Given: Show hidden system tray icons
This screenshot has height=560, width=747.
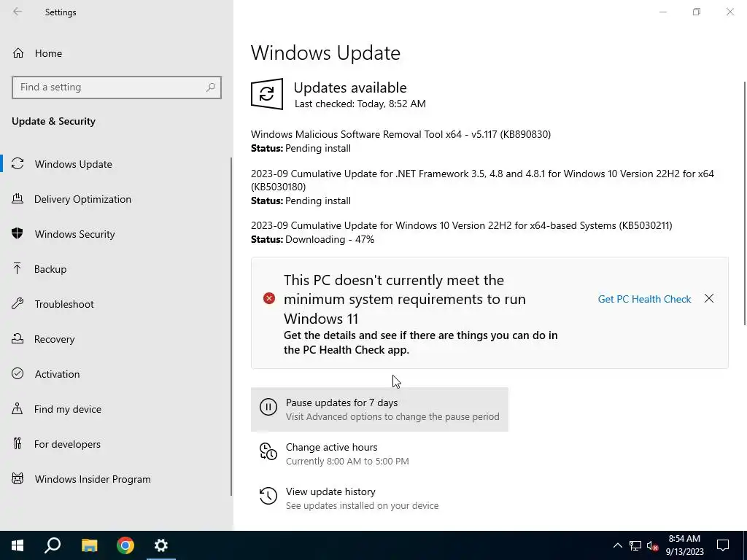Looking at the screenshot, I should [617, 545].
